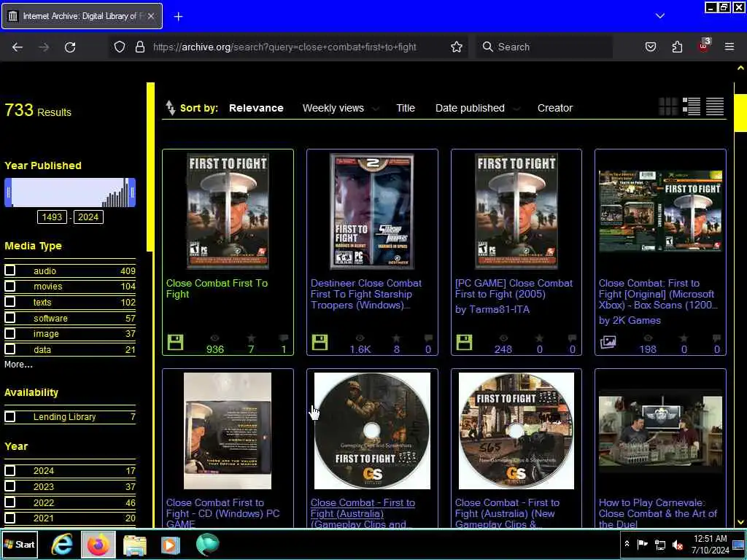Open the Pocket save icon
Image resolution: width=747 pixels, height=560 pixels.
pos(650,47)
